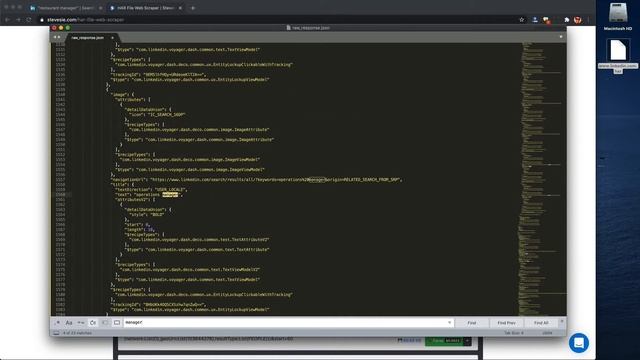Reload the page in Chrome
640x360 pixels.
tap(29, 20)
